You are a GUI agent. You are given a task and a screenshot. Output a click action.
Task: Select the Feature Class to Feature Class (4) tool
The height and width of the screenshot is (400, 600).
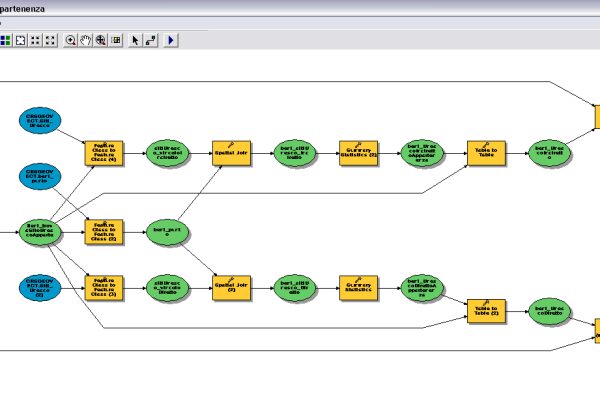(103, 153)
